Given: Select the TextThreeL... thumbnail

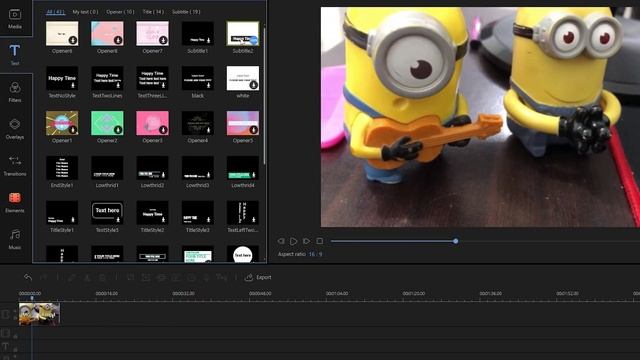Looking at the screenshot, I should [152, 78].
